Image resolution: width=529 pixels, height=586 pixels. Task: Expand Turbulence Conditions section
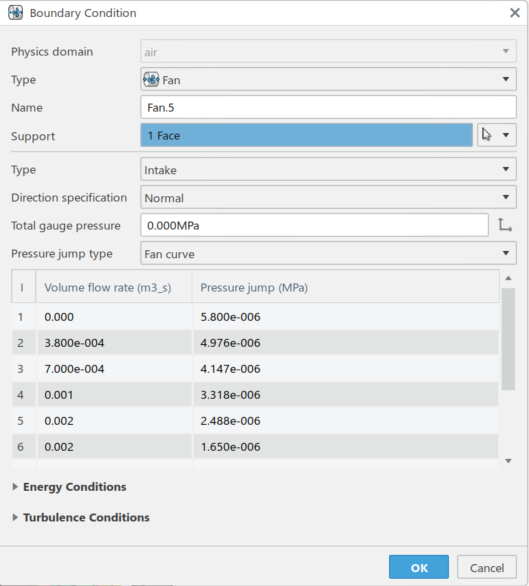(x=81, y=517)
